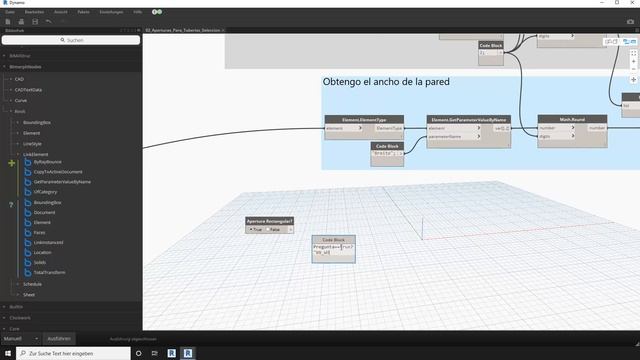Open the first Revit taskbar icon
This screenshot has width=640, height=360.
click(171, 353)
